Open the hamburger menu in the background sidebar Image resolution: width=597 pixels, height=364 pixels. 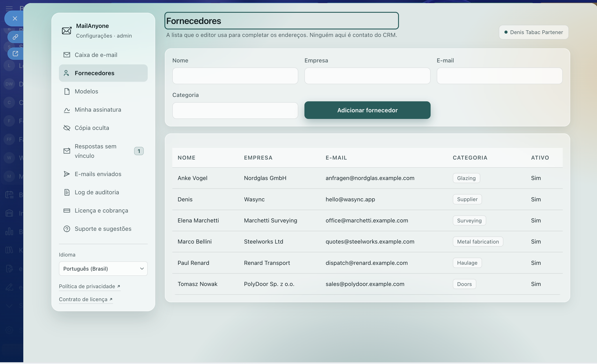[9, 9]
